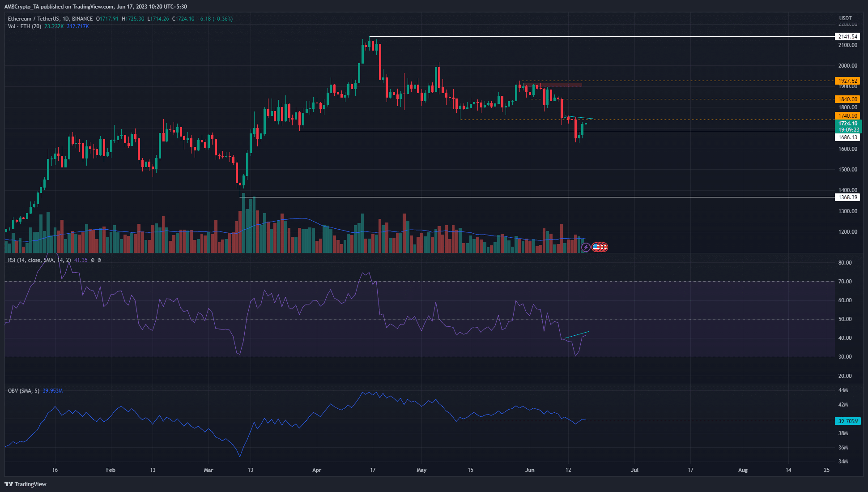
Task: Click the leftmost US flag economic event icon
Action: pyautogui.click(x=596, y=247)
